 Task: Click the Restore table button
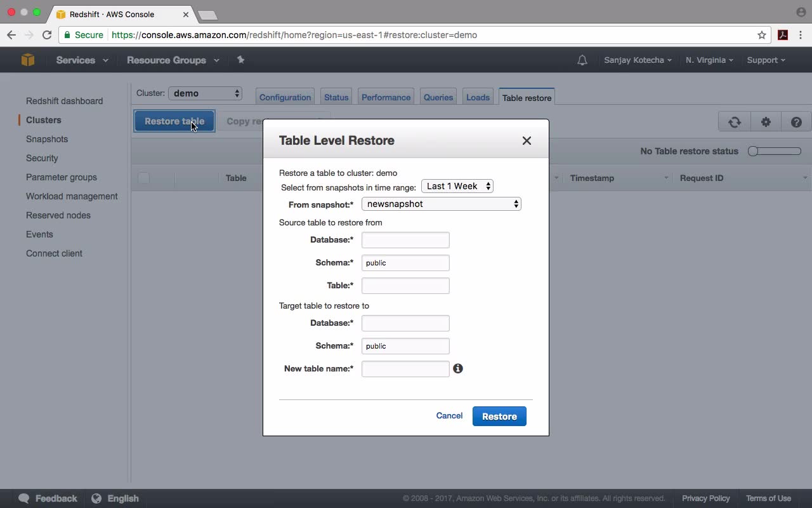coord(174,121)
